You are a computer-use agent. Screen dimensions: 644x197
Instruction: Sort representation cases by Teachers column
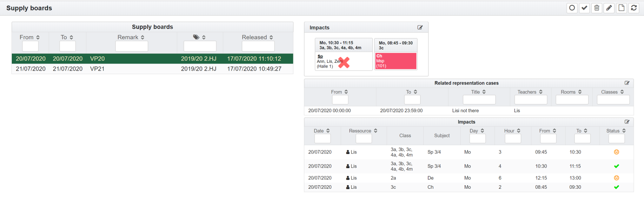click(530, 92)
